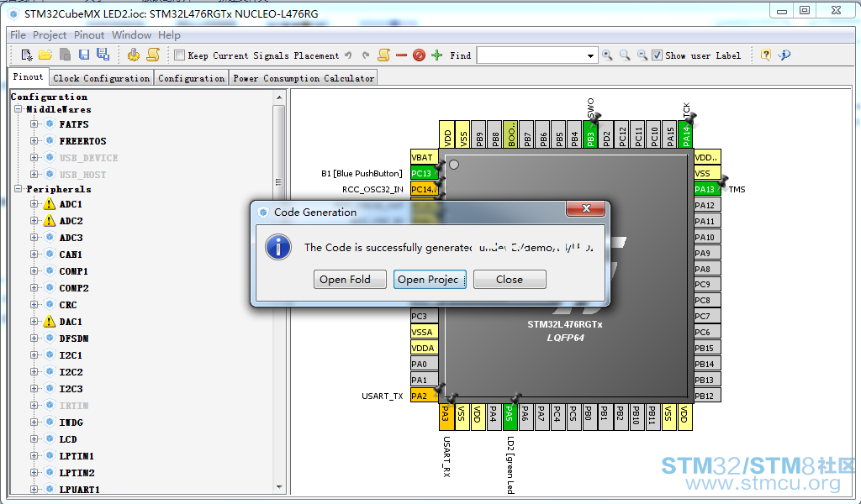Select LPTIM1 in the peripherals tree

click(x=77, y=456)
